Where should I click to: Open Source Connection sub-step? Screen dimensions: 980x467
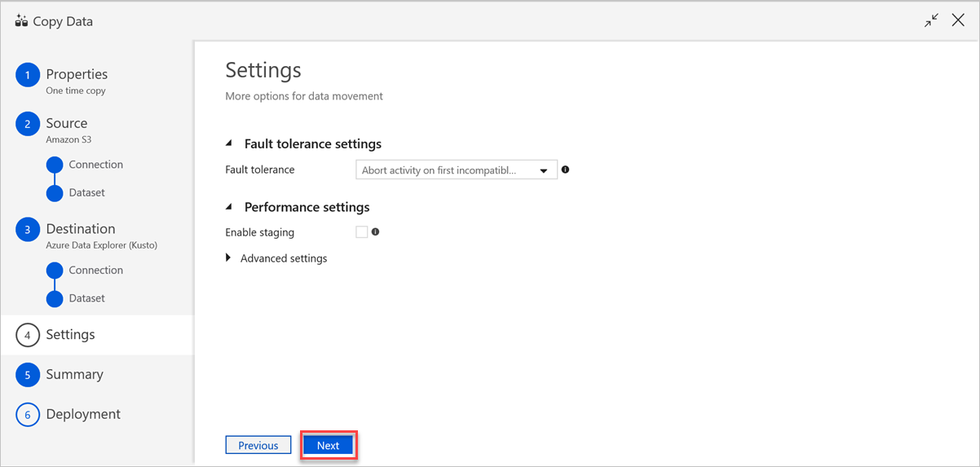tap(95, 165)
